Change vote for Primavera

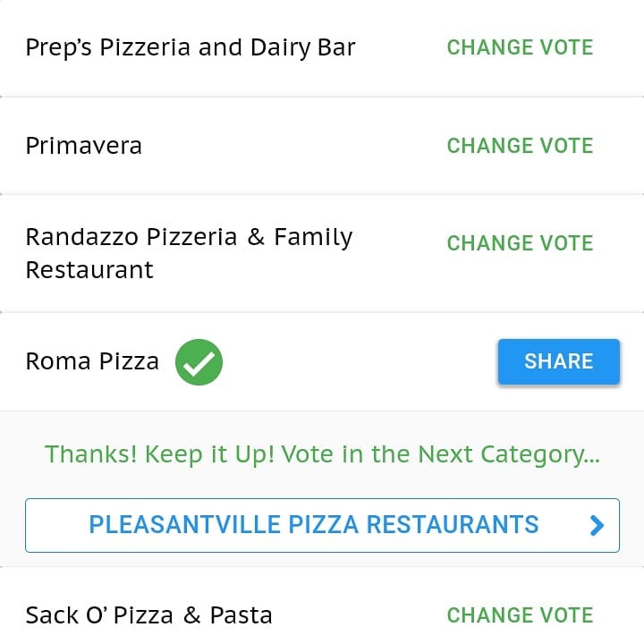click(520, 146)
